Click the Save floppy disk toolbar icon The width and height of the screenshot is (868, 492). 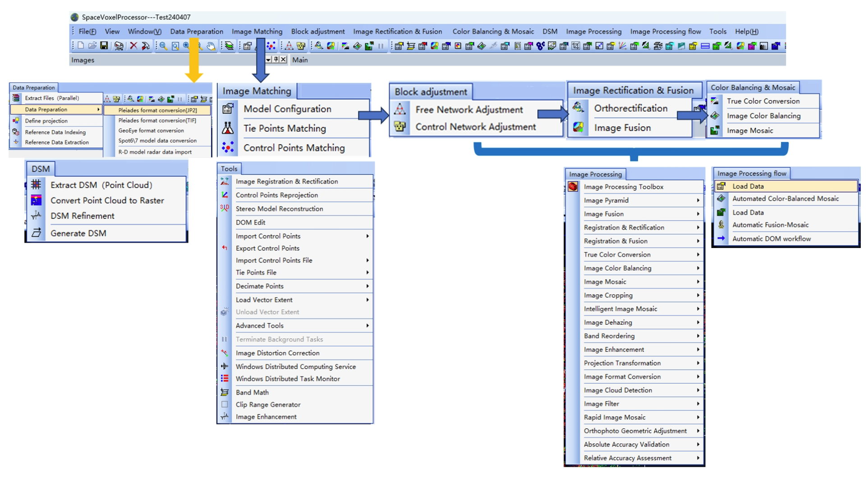pos(104,46)
